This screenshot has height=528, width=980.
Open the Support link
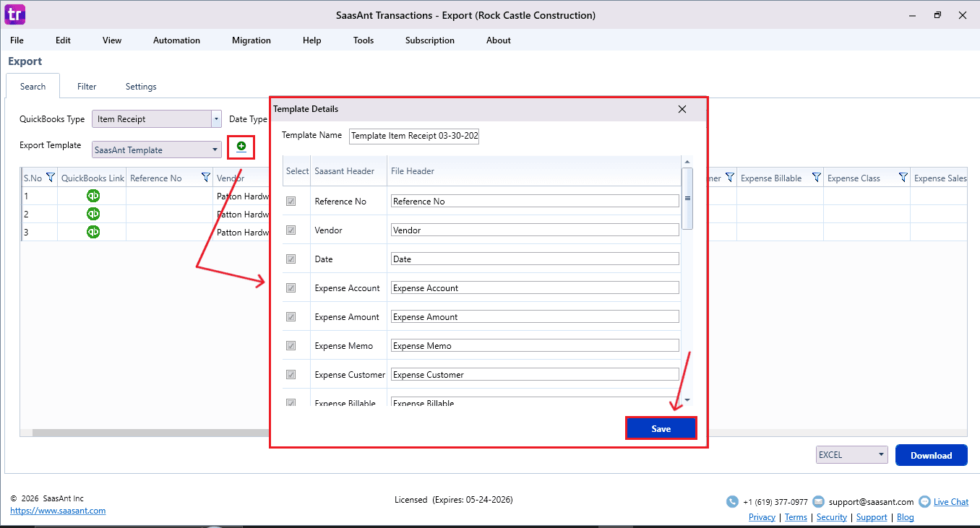pos(872,517)
